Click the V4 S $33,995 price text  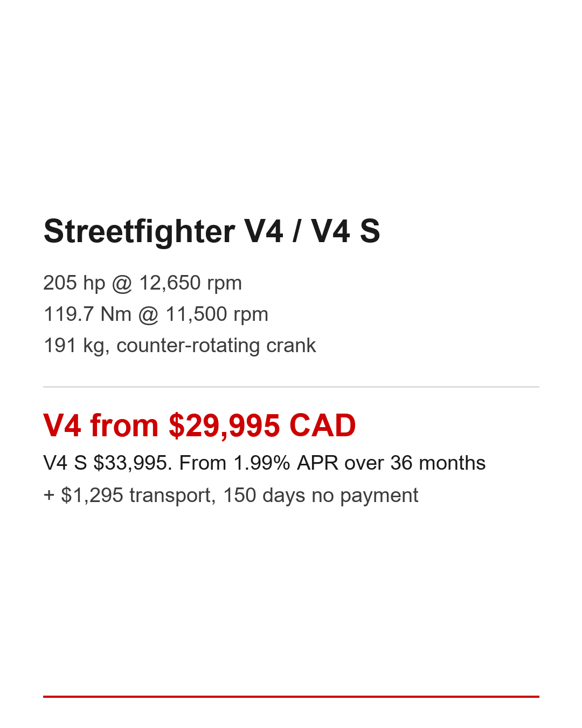pyautogui.click(x=107, y=463)
